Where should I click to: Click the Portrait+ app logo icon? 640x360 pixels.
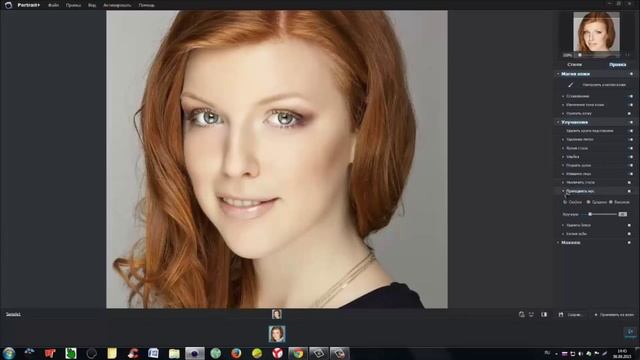point(8,5)
